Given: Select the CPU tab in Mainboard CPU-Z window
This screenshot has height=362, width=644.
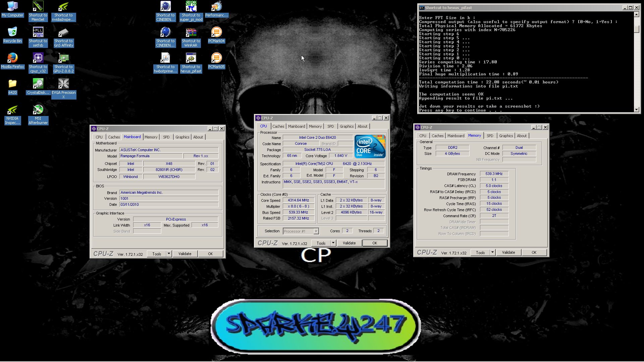Looking at the screenshot, I should pos(99,137).
